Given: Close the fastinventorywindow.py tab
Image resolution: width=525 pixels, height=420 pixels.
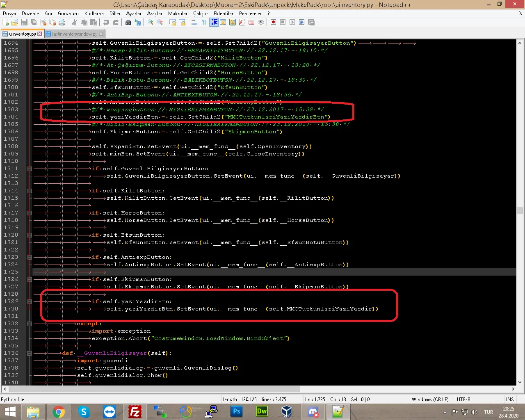Looking at the screenshot, I should click(x=101, y=34).
